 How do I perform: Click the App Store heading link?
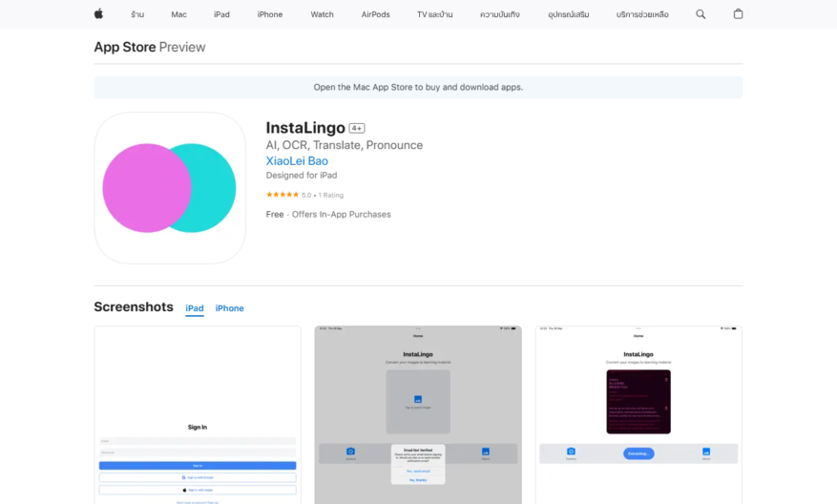(125, 47)
